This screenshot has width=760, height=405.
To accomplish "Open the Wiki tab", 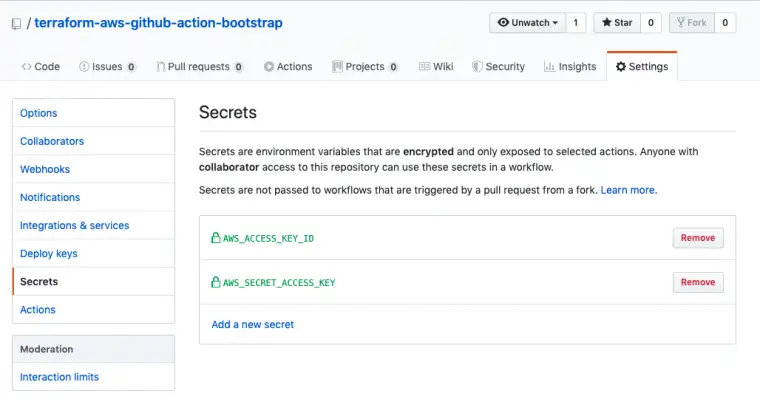I will pyautogui.click(x=436, y=67).
